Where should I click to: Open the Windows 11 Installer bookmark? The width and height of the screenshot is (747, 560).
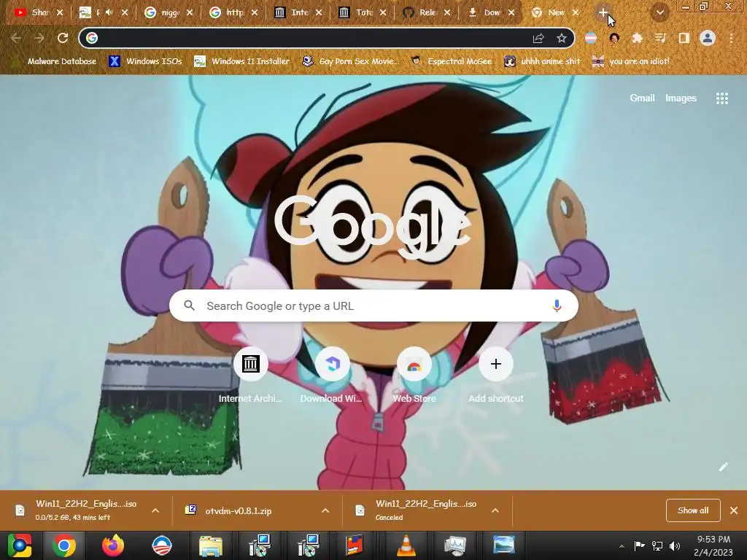242,61
